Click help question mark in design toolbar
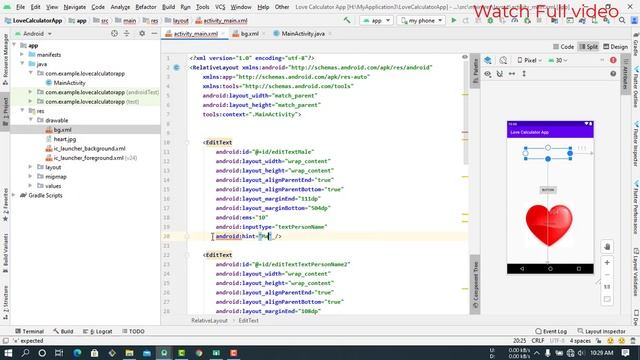Screen dimensions: 640x360 [x=613, y=74]
